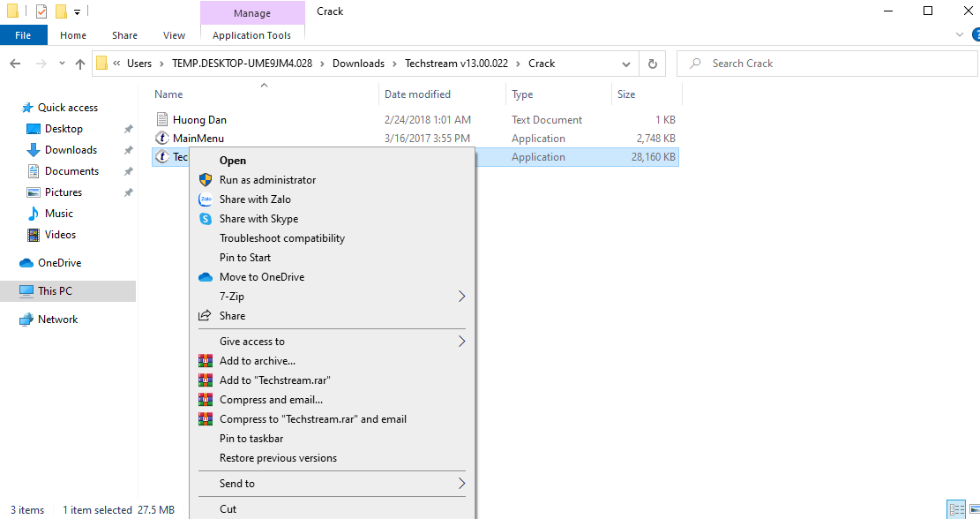Sort files by Date modified column header
Screen dimensions: 980x519
(x=417, y=94)
